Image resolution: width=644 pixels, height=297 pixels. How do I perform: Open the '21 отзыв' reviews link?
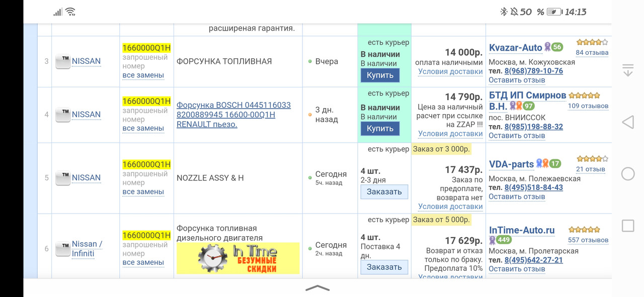[591, 169]
